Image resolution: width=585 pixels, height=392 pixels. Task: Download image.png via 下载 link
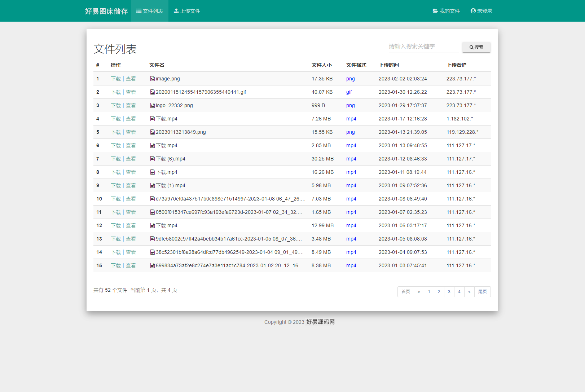(116, 79)
